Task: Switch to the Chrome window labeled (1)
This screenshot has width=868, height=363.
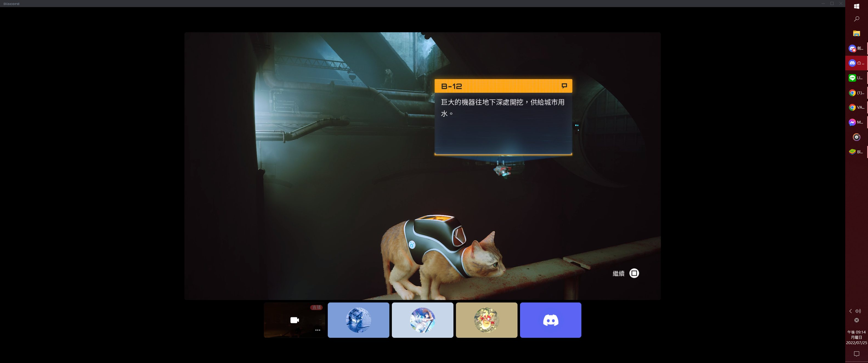Action: (x=856, y=93)
